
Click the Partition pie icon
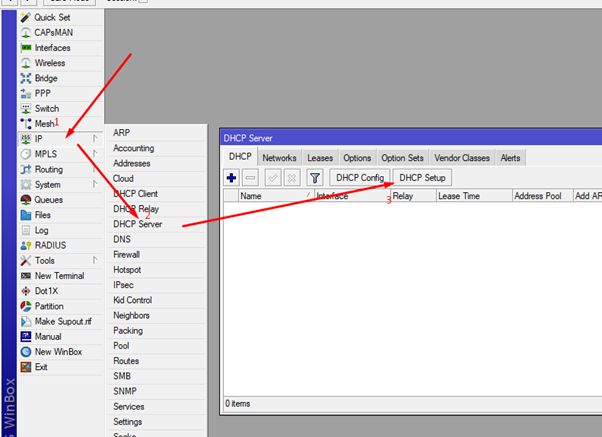(x=26, y=306)
